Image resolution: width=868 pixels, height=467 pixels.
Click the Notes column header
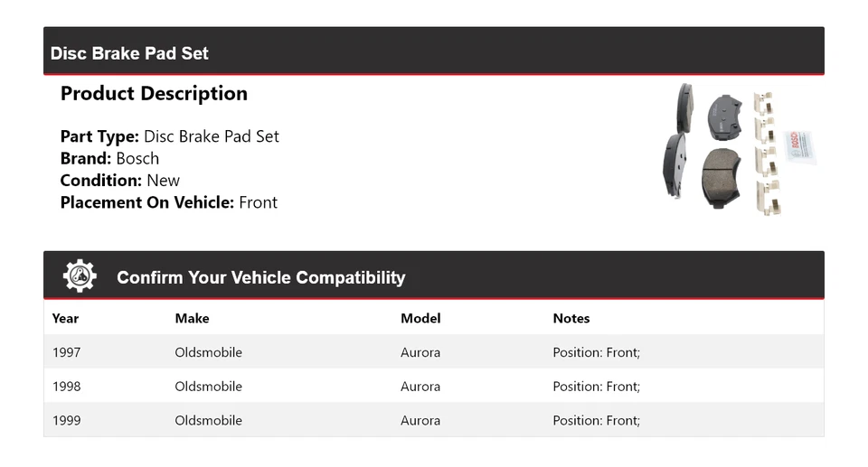tap(571, 318)
